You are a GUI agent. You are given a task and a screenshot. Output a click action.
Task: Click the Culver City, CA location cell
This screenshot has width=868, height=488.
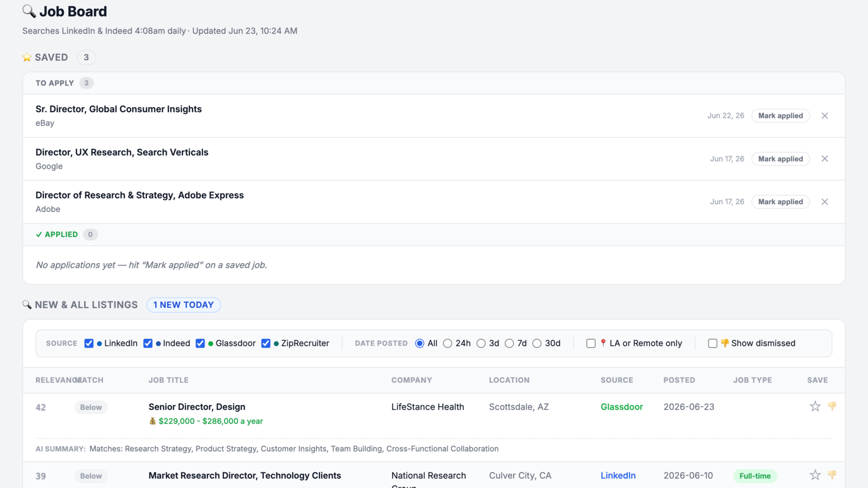pyautogui.click(x=520, y=476)
